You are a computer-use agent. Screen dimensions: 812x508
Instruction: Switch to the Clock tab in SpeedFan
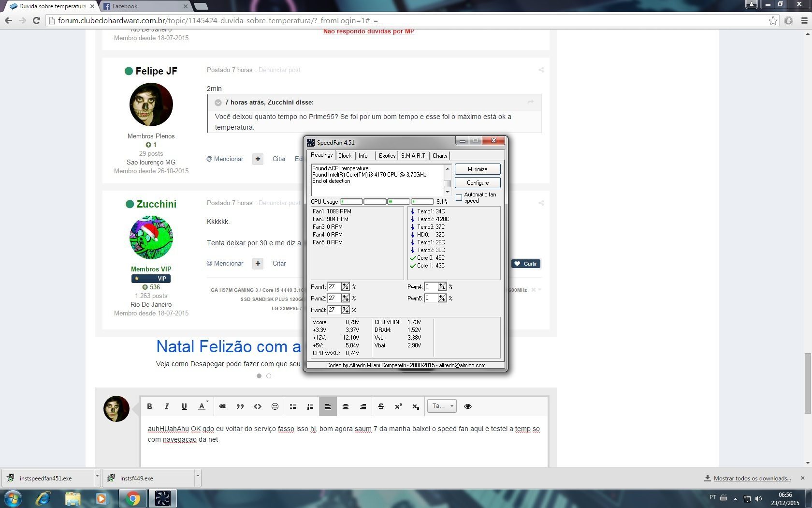[345, 156]
